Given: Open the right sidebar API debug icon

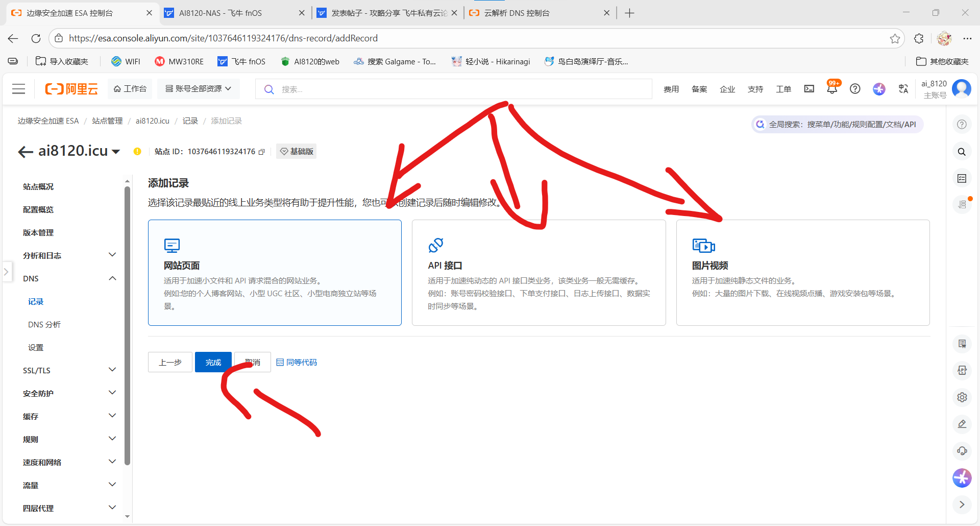Looking at the screenshot, I should click(962, 370).
